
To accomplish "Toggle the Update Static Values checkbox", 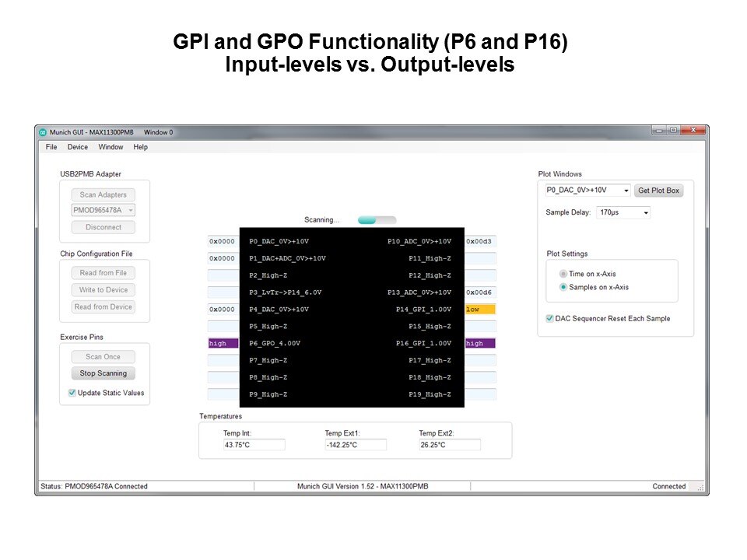I will [x=72, y=393].
